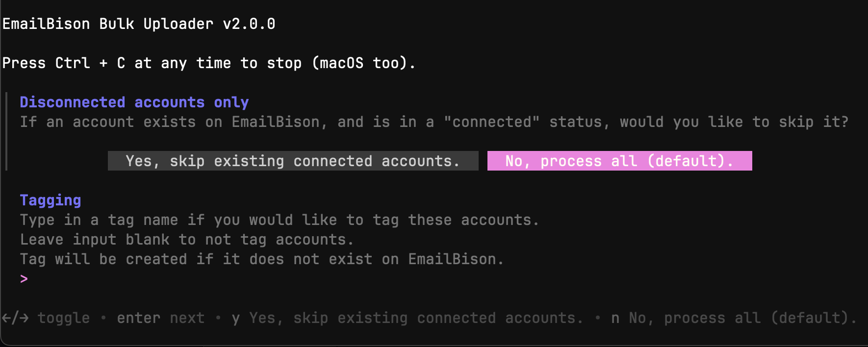Click the bullet separator after "toggle" hint
868x347 pixels.
[103, 318]
